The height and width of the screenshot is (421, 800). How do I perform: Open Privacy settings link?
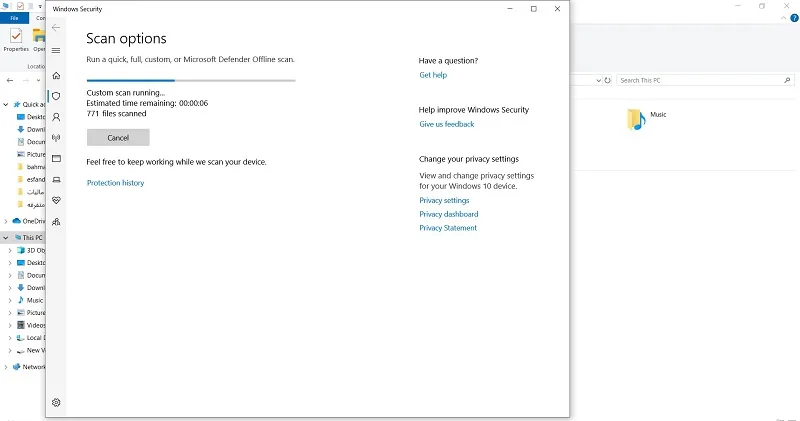pyautogui.click(x=444, y=201)
